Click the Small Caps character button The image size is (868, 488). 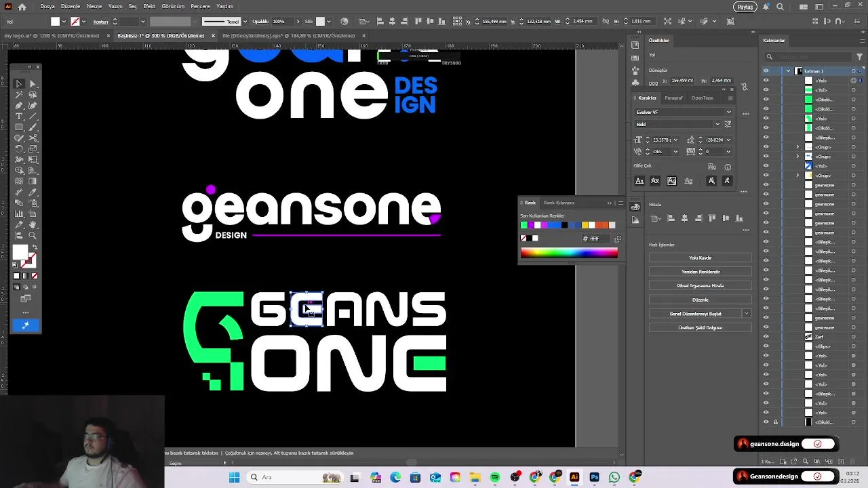[x=655, y=181]
